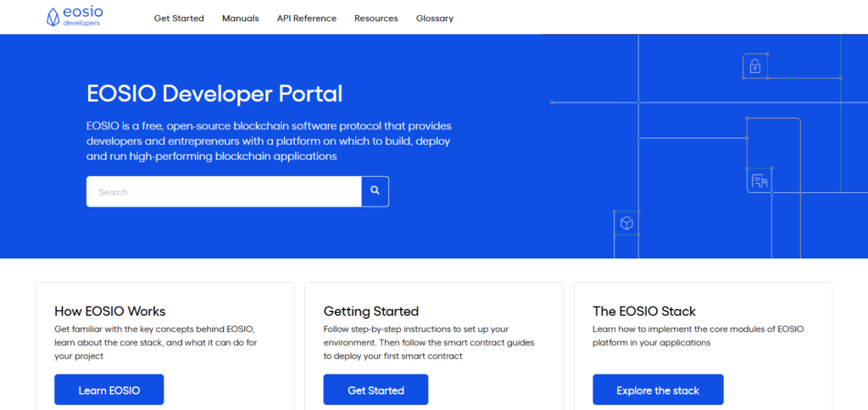Open the API Reference menu item
868x410 pixels.
(307, 19)
